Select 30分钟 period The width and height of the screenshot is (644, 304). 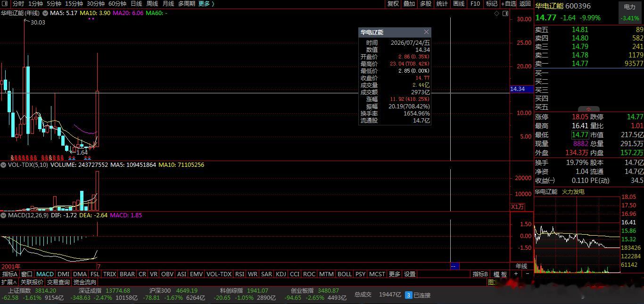(x=95, y=4)
